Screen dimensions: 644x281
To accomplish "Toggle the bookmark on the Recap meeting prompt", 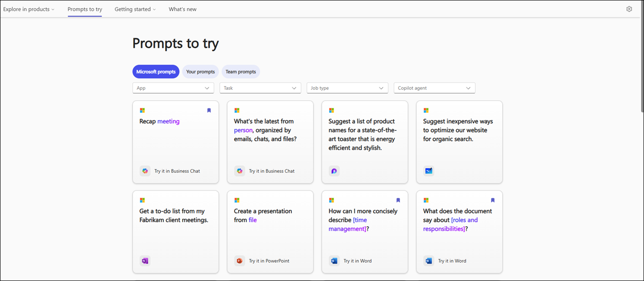I will coord(209,110).
